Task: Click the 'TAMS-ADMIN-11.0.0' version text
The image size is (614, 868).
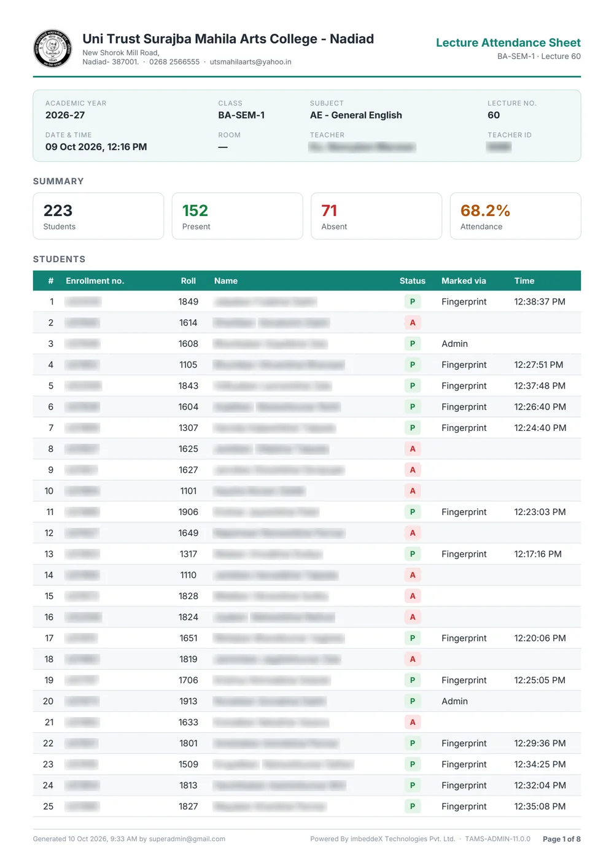Action: point(498,839)
